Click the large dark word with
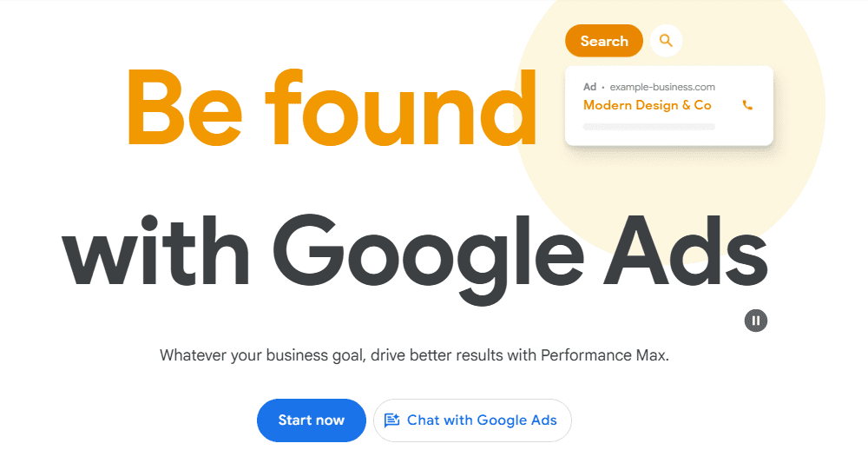 (x=155, y=249)
